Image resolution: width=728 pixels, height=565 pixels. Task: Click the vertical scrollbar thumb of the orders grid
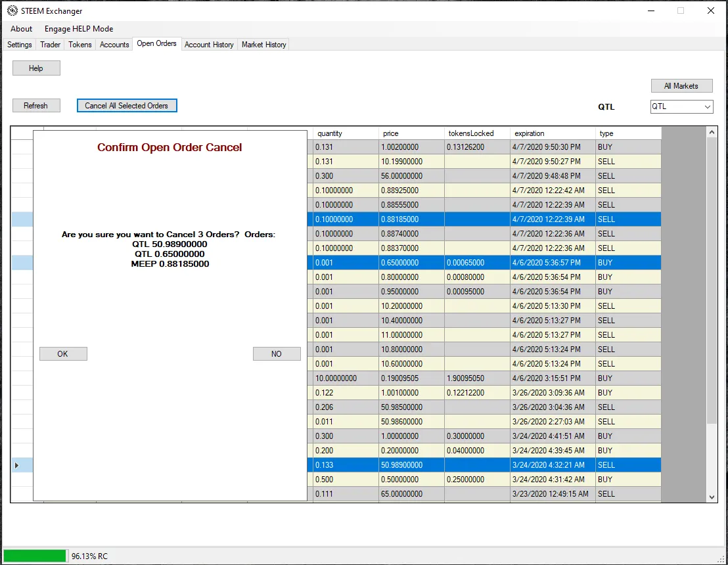712,281
